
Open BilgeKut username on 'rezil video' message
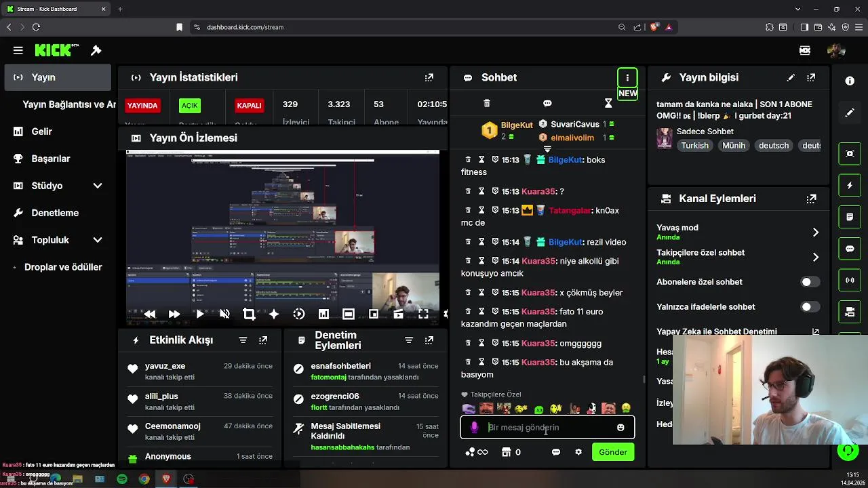[x=565, y=242]
